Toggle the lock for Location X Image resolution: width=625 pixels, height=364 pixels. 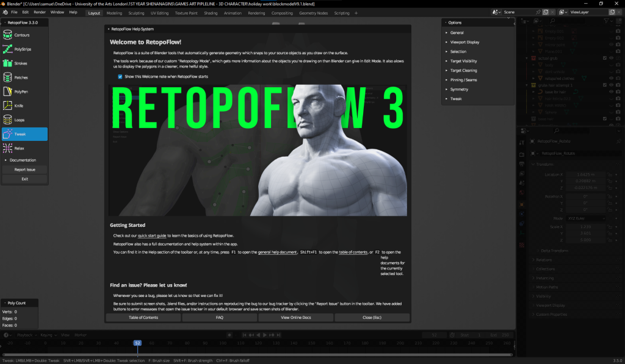point(609,174)
